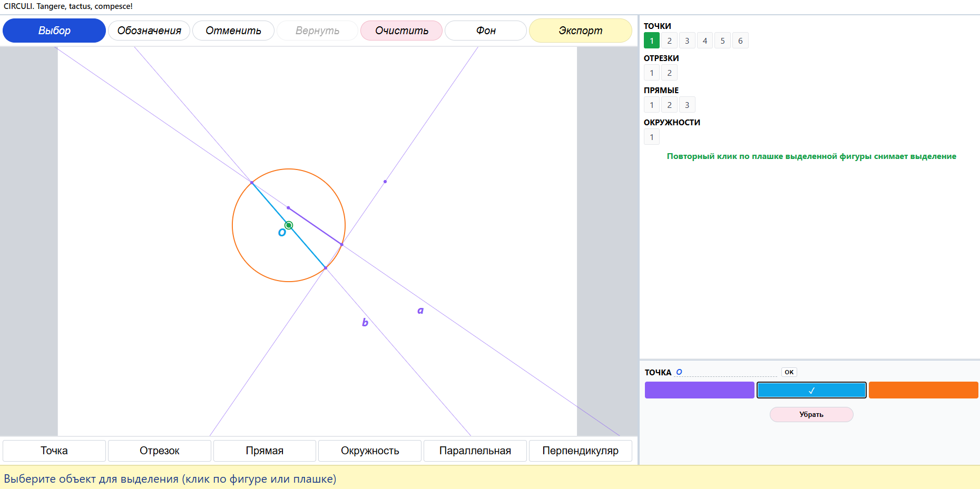Click the isolated purple point right of circle
This screenshot has height=489, width=980.
(385, 182)
